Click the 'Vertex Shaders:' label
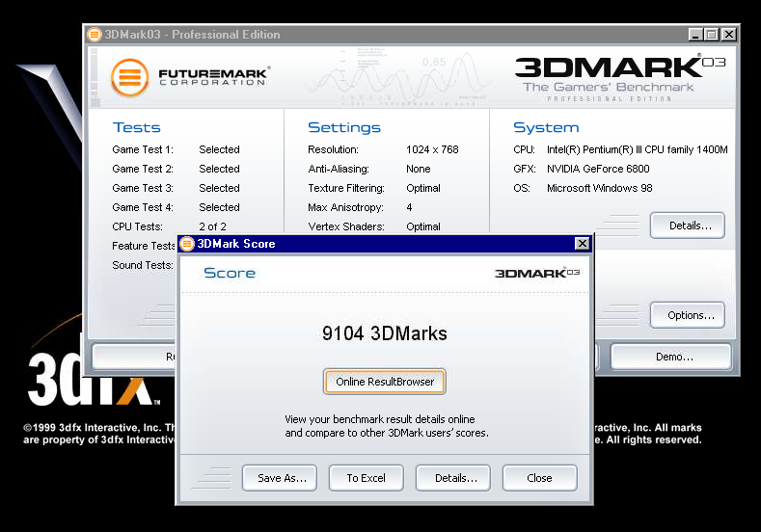The width and height of the screenshot is (761, 532). tap(346, 226)
